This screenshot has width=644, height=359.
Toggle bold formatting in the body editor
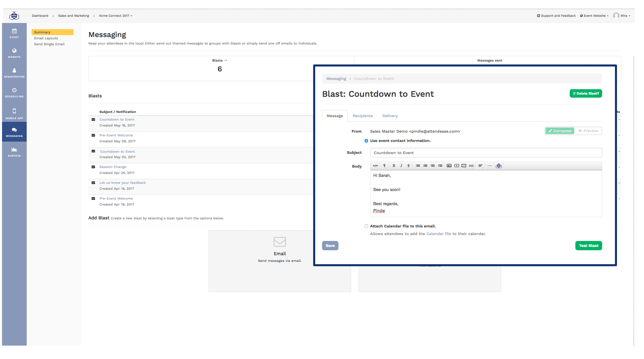[x=394, y=166]
